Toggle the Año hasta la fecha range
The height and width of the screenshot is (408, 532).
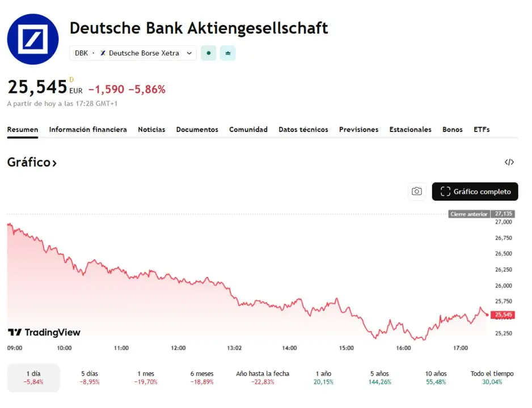(263, 377)
